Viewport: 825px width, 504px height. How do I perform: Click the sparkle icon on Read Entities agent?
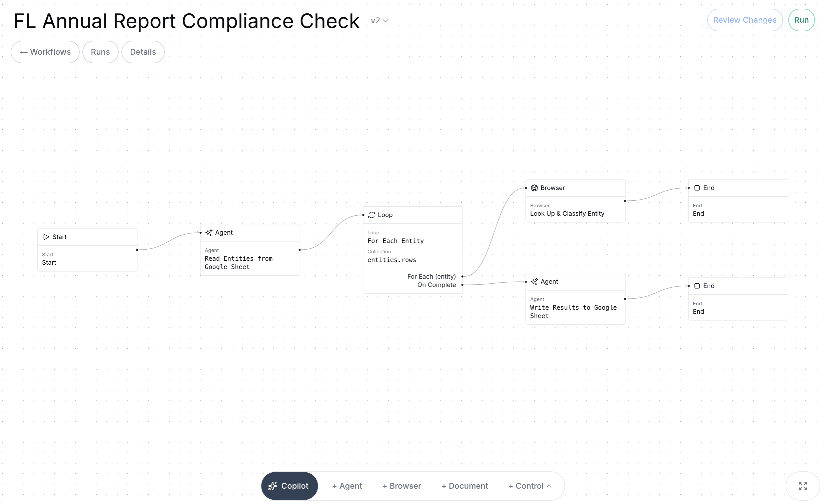[x=209, y=232]
